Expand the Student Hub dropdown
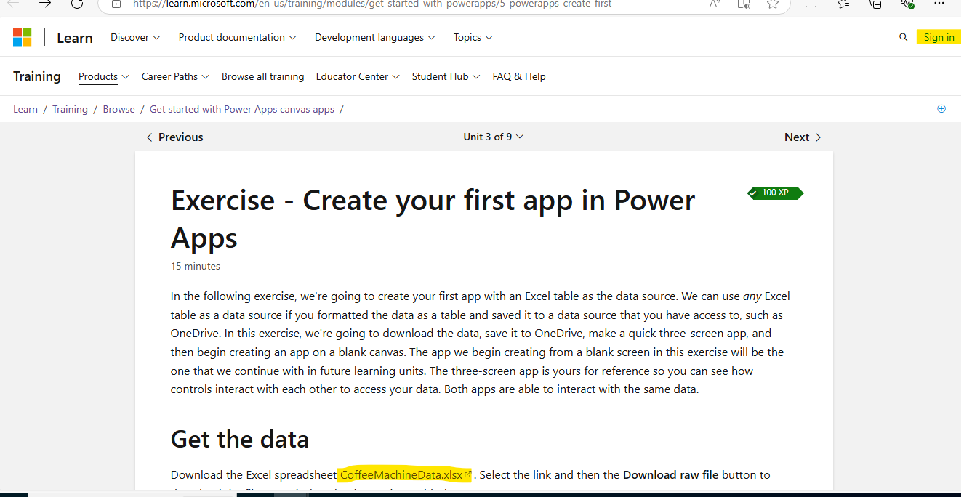 point(446,76)
